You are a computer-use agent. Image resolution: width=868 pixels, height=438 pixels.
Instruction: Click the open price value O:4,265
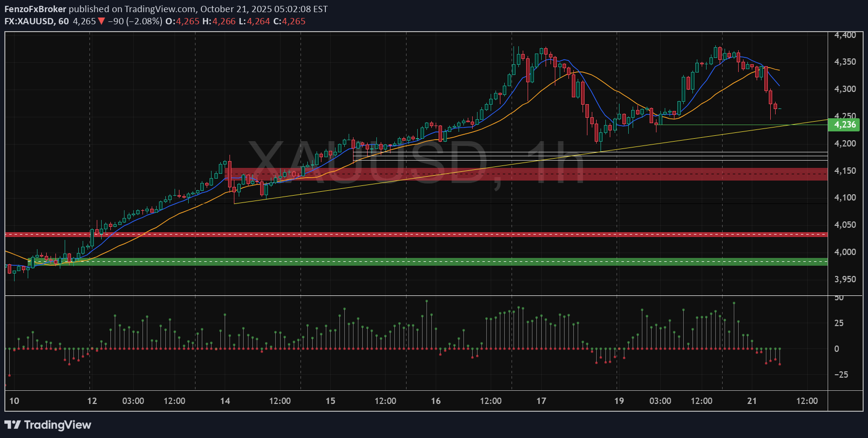pyautogui.click(x=182, y=21)
